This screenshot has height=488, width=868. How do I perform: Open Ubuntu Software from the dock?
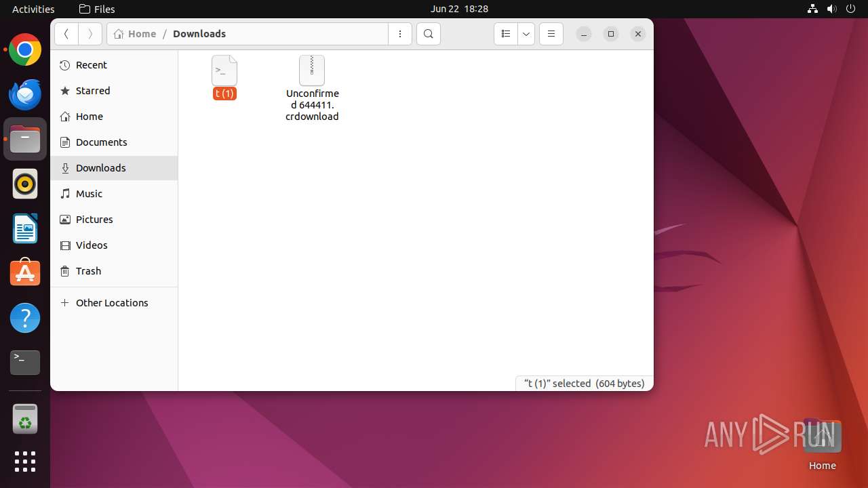coord(25,273)
